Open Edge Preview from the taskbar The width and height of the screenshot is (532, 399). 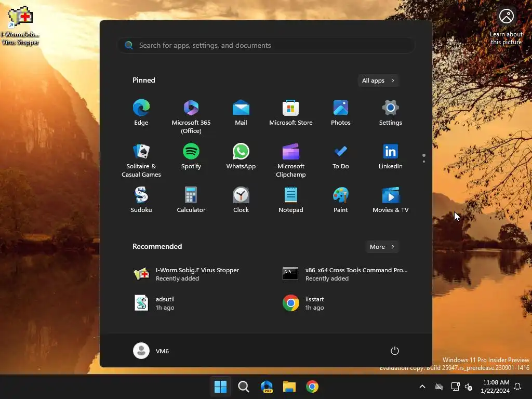pyautogui.click(x=267, y=387)
